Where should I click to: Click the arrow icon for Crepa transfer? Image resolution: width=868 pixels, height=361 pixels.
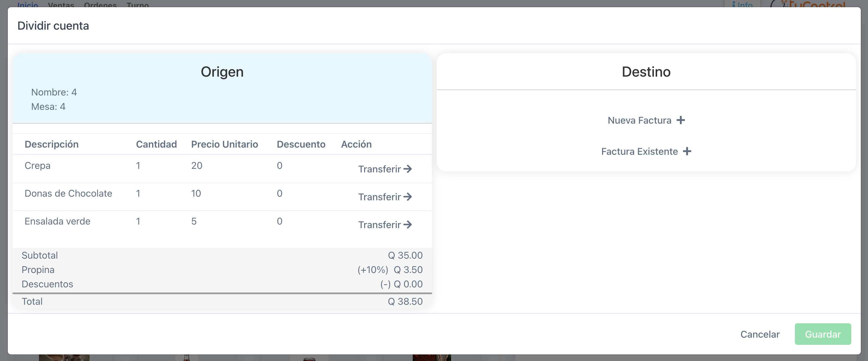[408, 169]
